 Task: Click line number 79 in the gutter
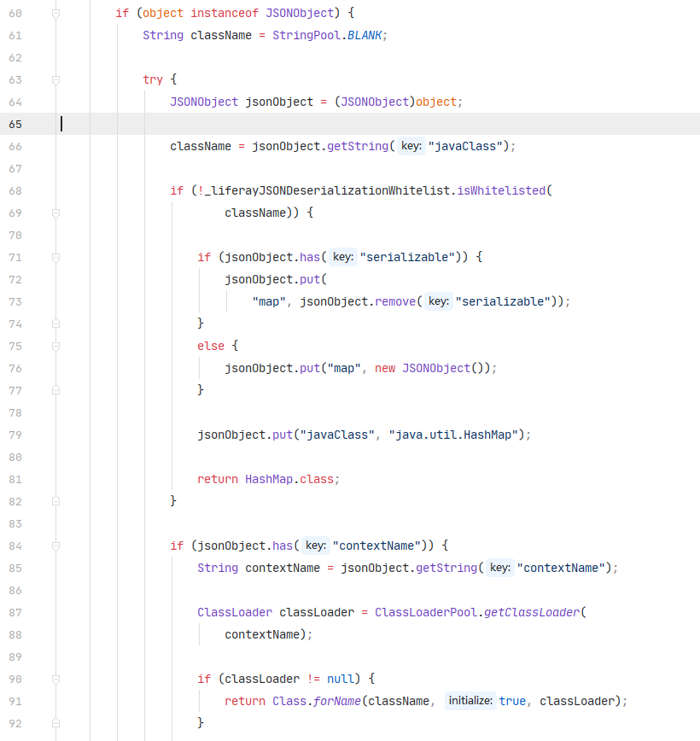[15, 435]
